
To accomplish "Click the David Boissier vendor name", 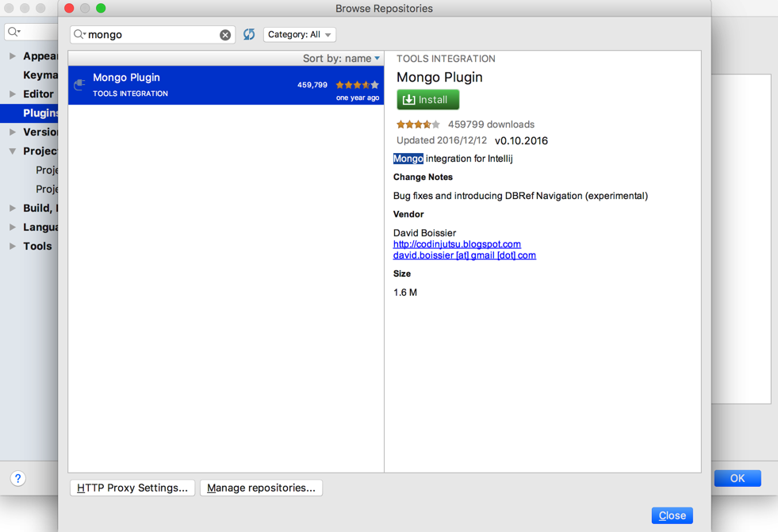I will (x=424, y=233).
